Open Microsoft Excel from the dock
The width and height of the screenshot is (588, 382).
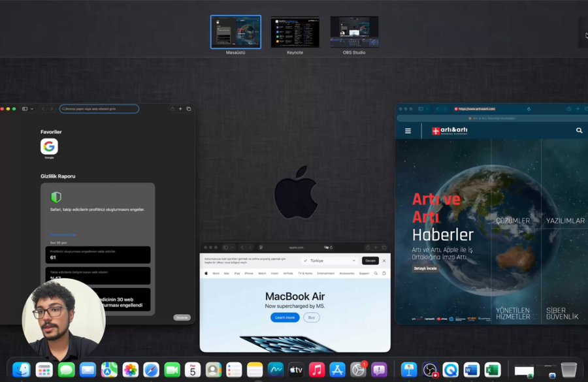493,370
